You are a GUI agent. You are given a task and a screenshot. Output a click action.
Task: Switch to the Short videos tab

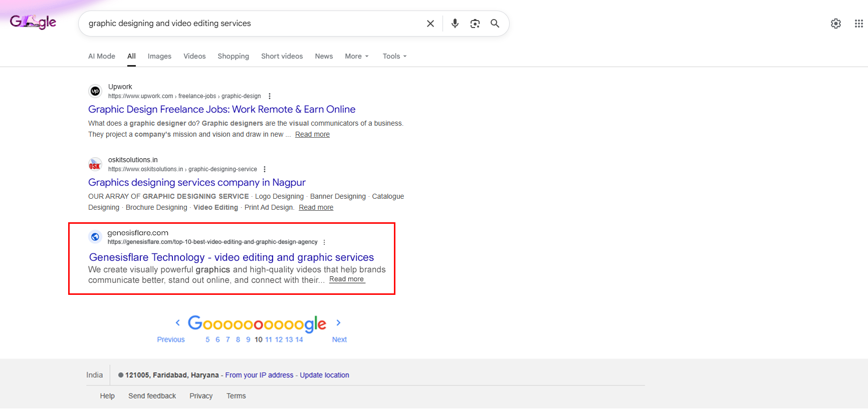tap(282, 56)
